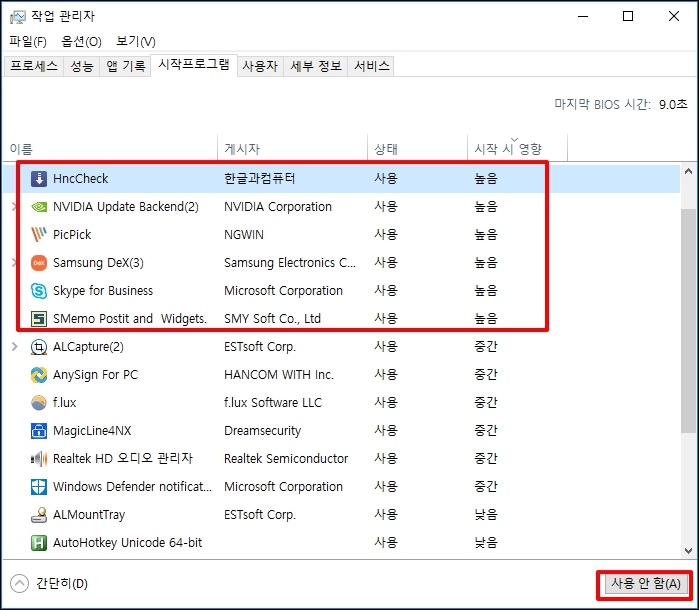Select the 시작프로그램 tab
Viewport: 699px width, 610px height.
[194, 65]
